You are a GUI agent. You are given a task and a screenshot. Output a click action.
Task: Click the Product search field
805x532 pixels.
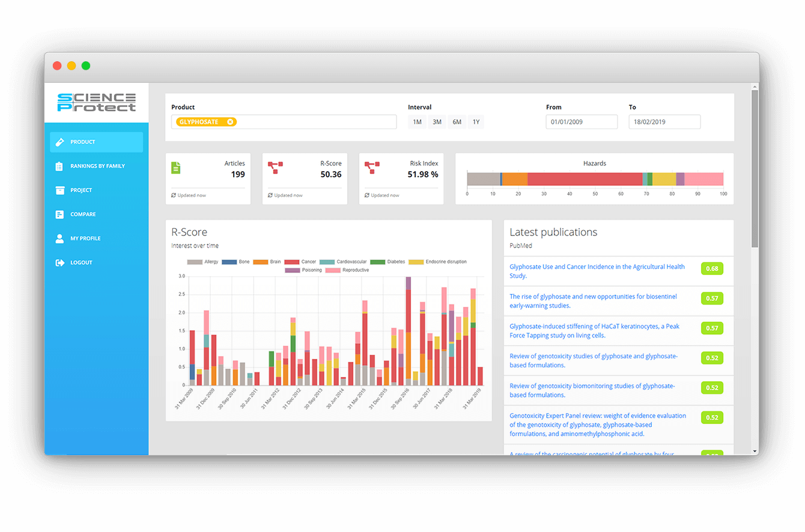[284, 122]
